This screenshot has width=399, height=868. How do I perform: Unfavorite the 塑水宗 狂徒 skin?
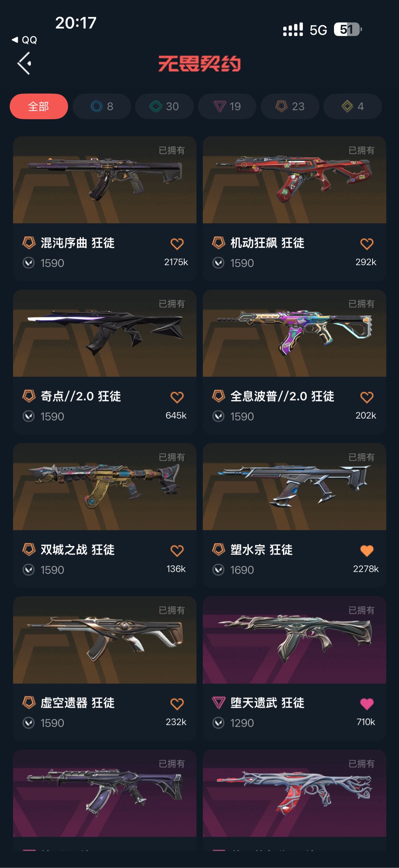tap(367, 551)
